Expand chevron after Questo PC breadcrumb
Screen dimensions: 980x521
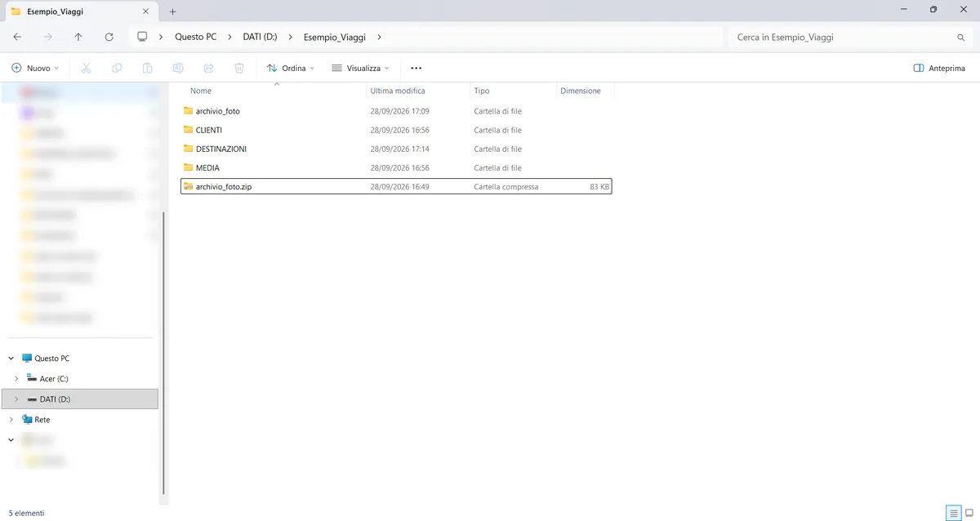(x=230, y=38)
